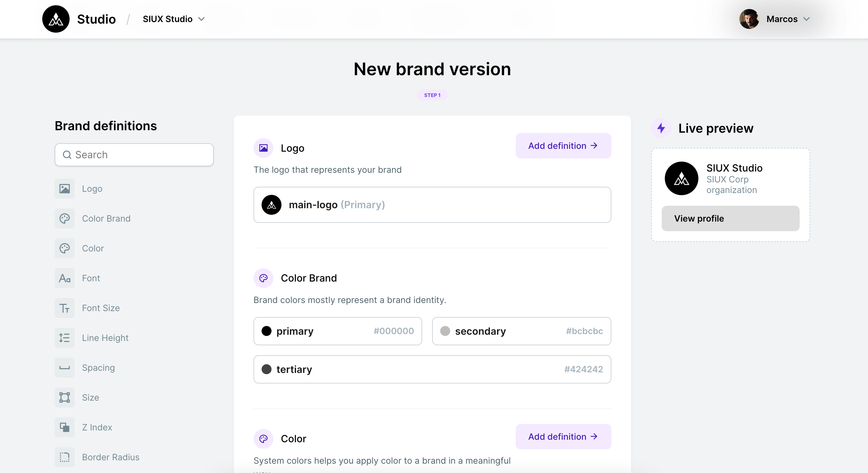Click Add definition button for Color section
This screenshot has width=868, height=473.
click(x=563, y=437)
